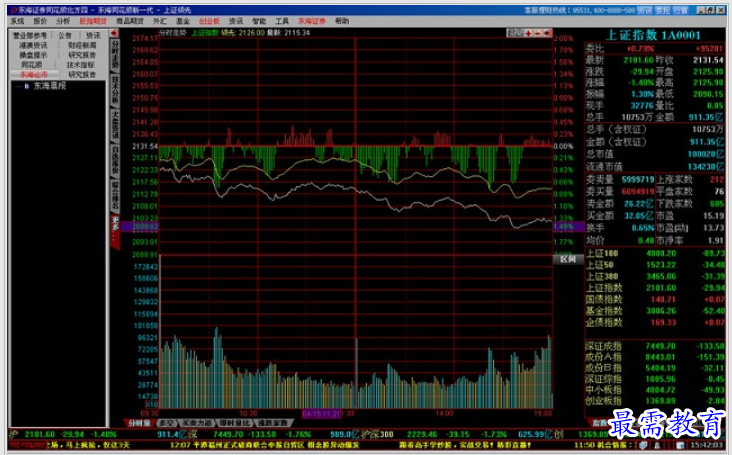Open the 外汇 menu
The width and height of the screenshot is (732, 455).
click(160, 21)
